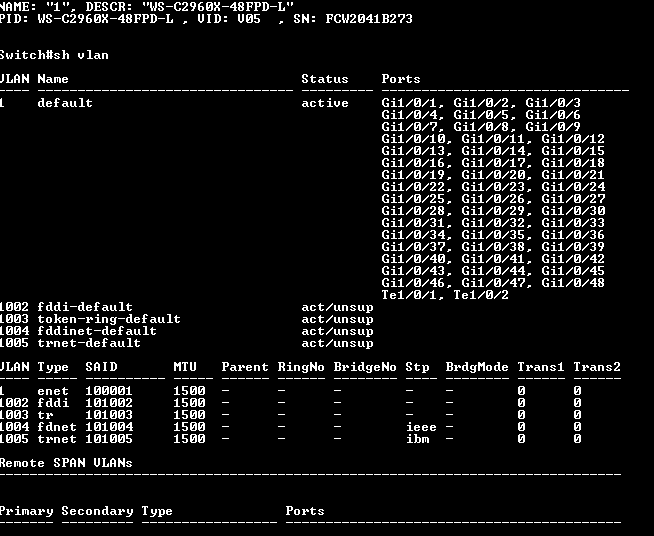654x536 pixels.
Task: Click port Gi1/0/31
Action: [x=413, y=223]
